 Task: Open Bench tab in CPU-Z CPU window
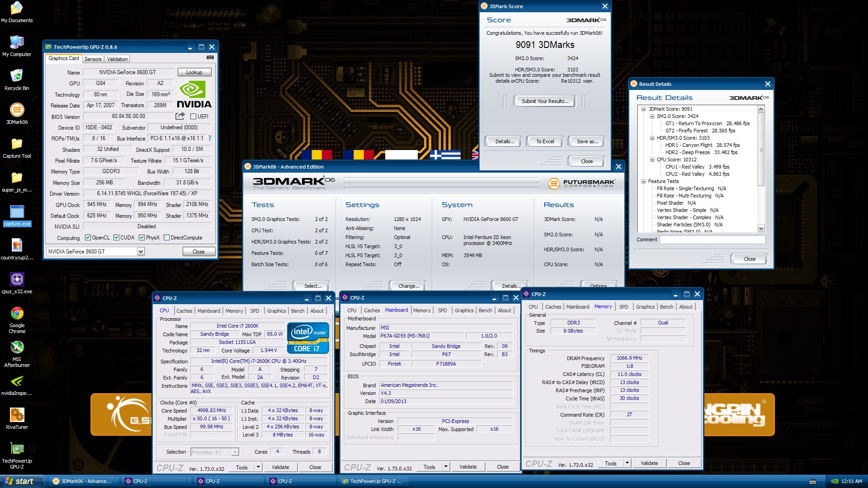click(x=297, y=311)
